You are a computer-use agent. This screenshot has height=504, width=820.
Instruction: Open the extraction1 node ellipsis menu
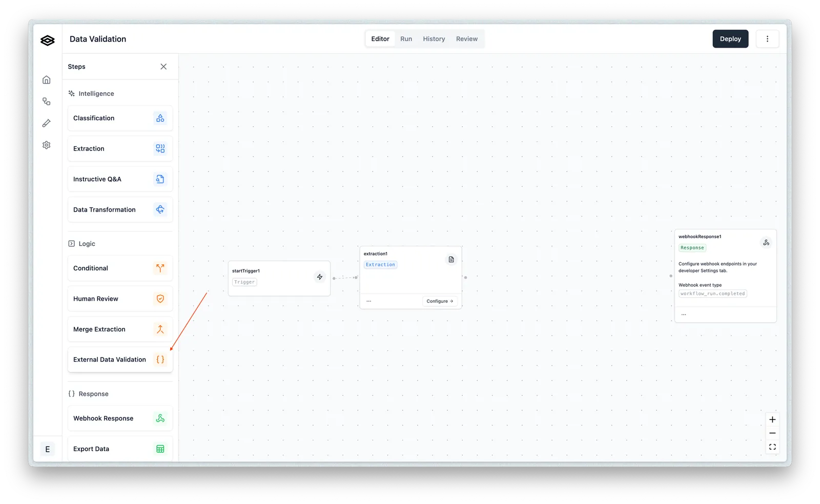(369, 301)
